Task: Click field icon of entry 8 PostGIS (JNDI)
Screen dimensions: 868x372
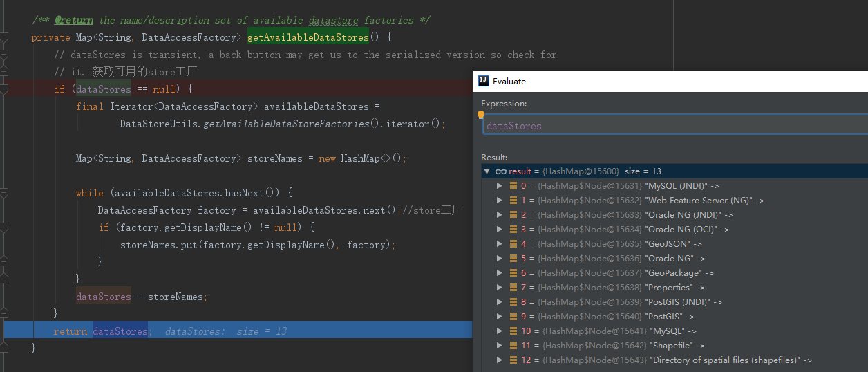Action: click(x=513, y=301)
